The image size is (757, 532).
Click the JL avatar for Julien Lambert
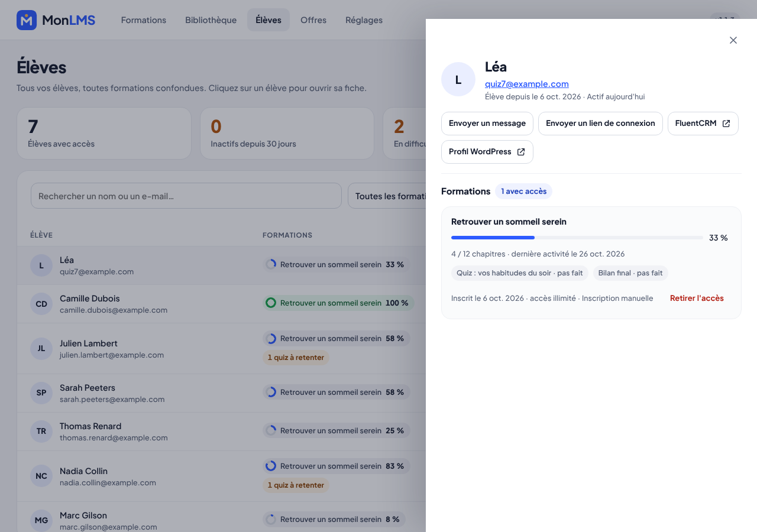[x=41, y=349]
